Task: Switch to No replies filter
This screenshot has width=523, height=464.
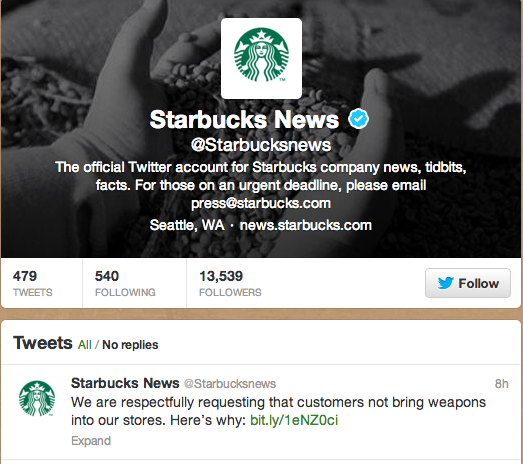Action: (x=130, y=345)
